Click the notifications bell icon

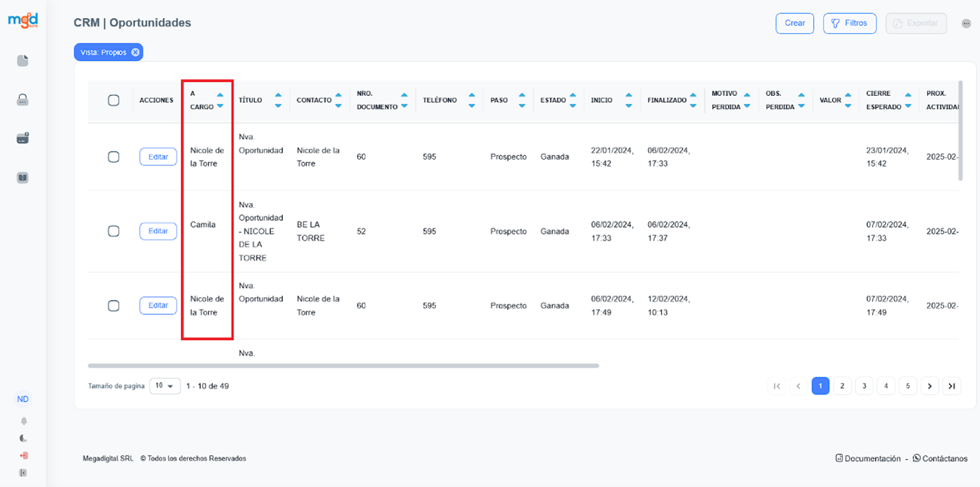(23, 421)
